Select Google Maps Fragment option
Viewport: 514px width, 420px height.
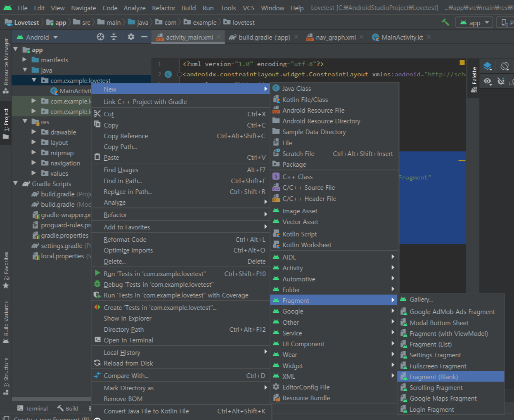pos(451,398)
